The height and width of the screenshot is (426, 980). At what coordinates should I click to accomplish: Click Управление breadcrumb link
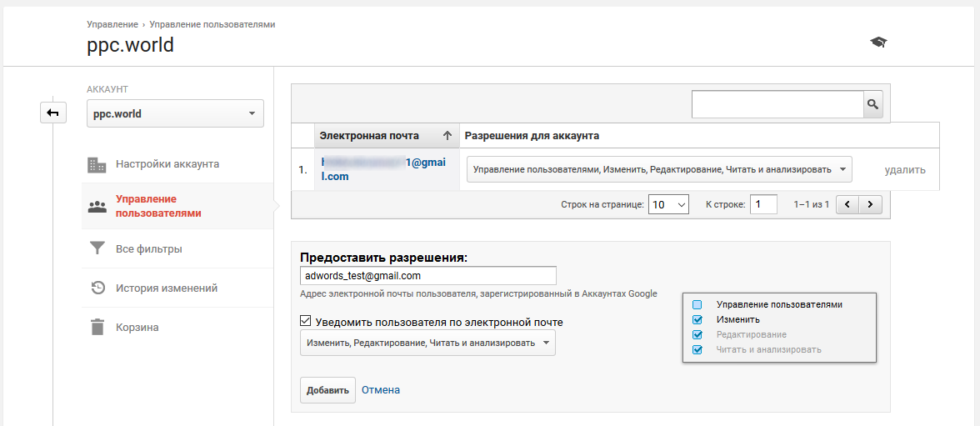(112, 24)
